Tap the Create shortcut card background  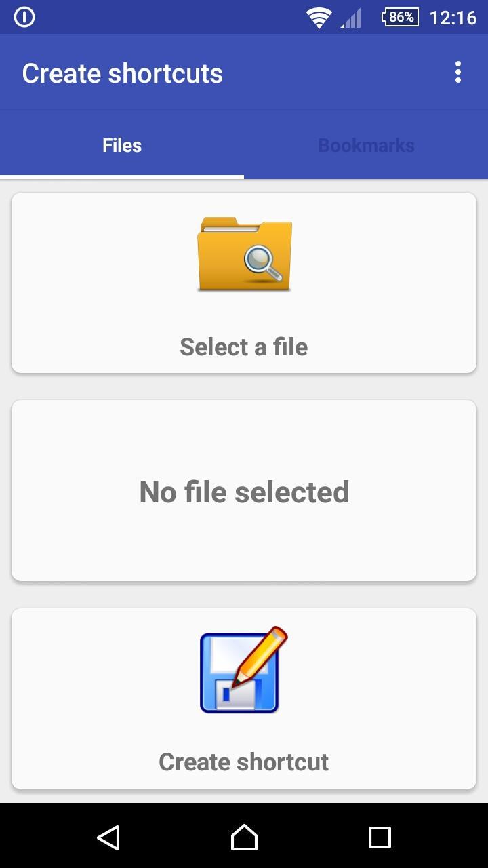coord(244,698)
